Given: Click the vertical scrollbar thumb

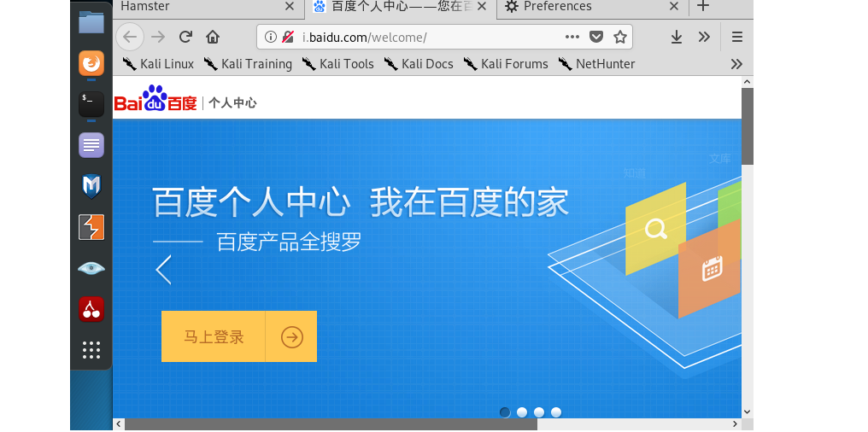Looking at the screenshot, I should pos(748,126).
